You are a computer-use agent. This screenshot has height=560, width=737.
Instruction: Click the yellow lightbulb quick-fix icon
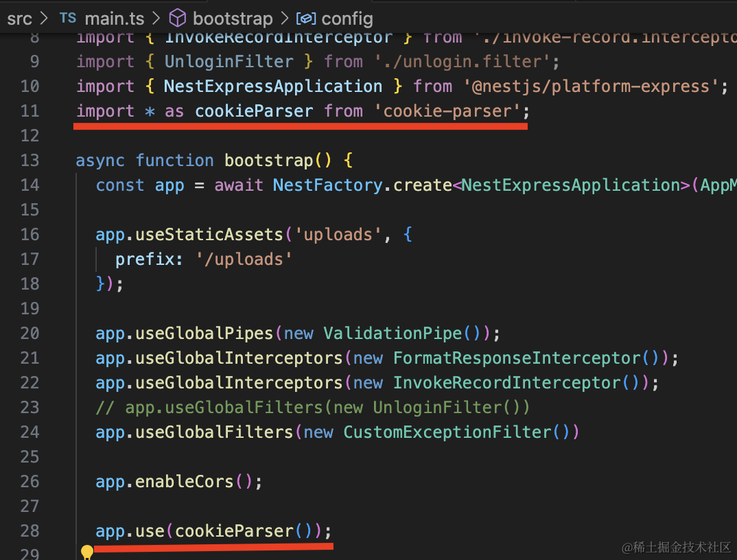coord(87,552)
